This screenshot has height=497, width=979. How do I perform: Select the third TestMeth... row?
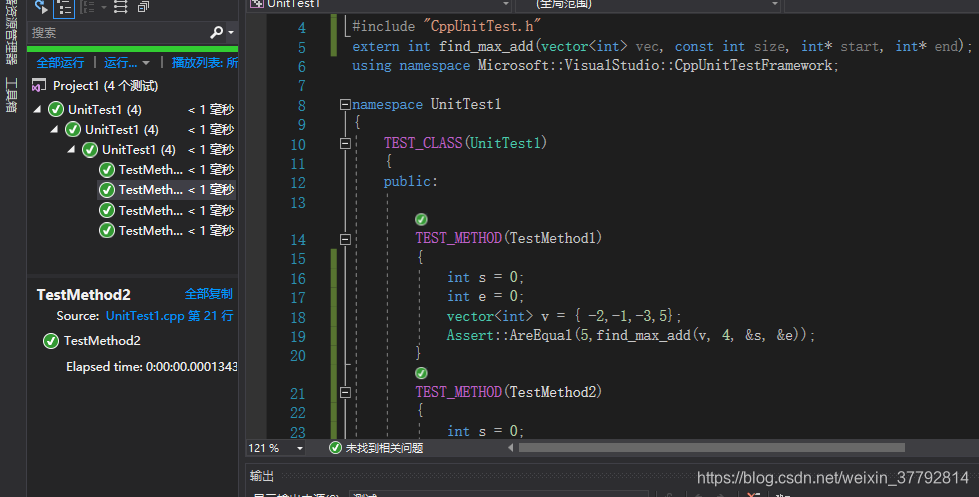pyautogui.click(x=167, y=210)
